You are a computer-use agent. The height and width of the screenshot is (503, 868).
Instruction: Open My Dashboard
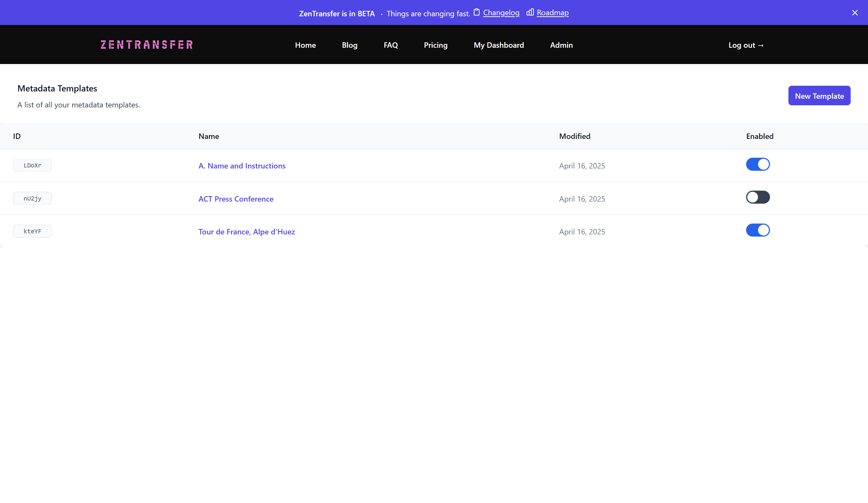point(498,45)
